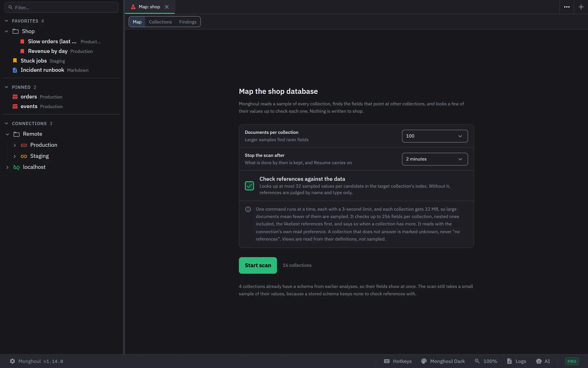Collapse the PINNED section
Image resolution: width=588 pixels, height=368 pixels.
[7, 87]
